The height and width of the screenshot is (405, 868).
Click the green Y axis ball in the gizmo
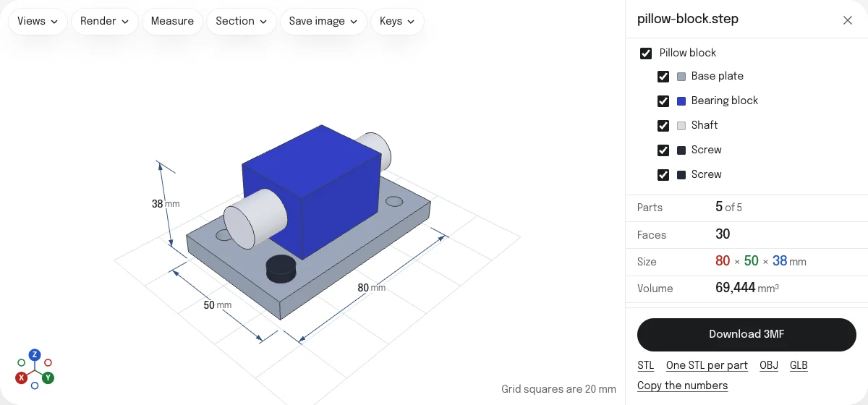tap(48, 378)
